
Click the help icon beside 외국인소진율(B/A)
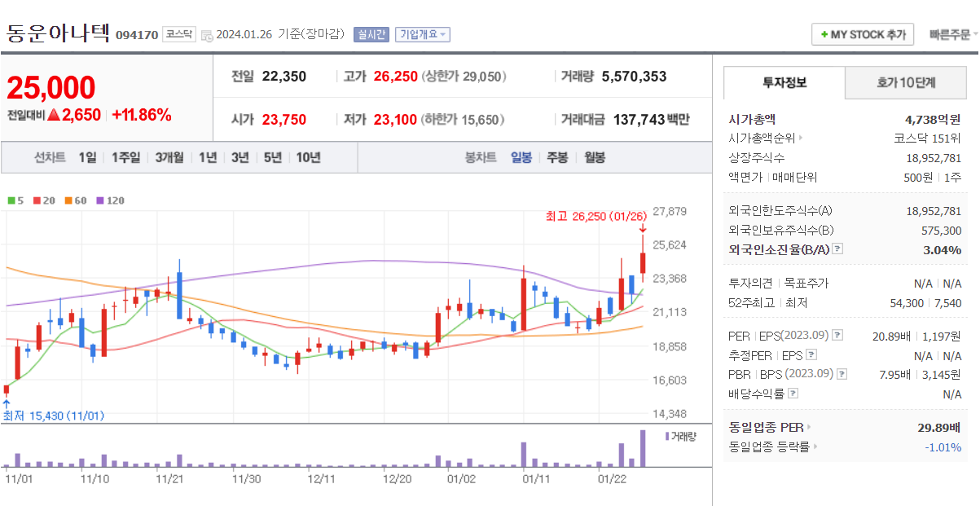tap(837, 250)
